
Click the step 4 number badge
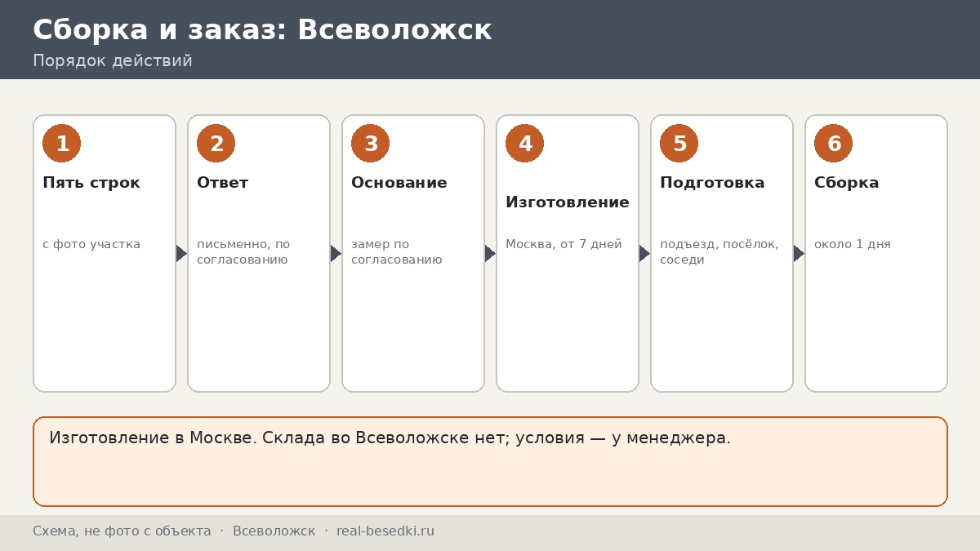[x=524, y=144]
